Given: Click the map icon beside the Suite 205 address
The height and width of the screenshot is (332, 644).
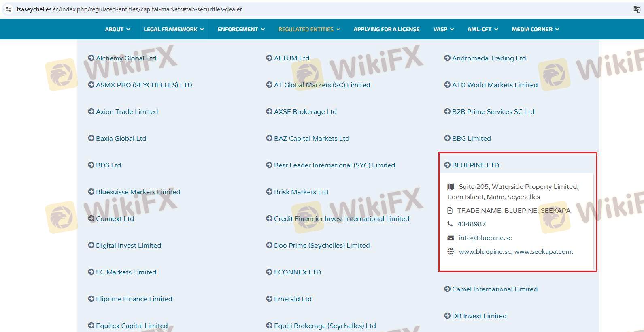Looking at the screenshot, I should click(451, 186).
